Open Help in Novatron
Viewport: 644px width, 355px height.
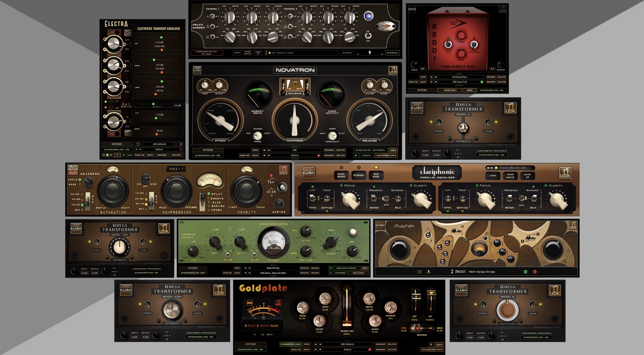pyautogui.click(x=393, y=150)
